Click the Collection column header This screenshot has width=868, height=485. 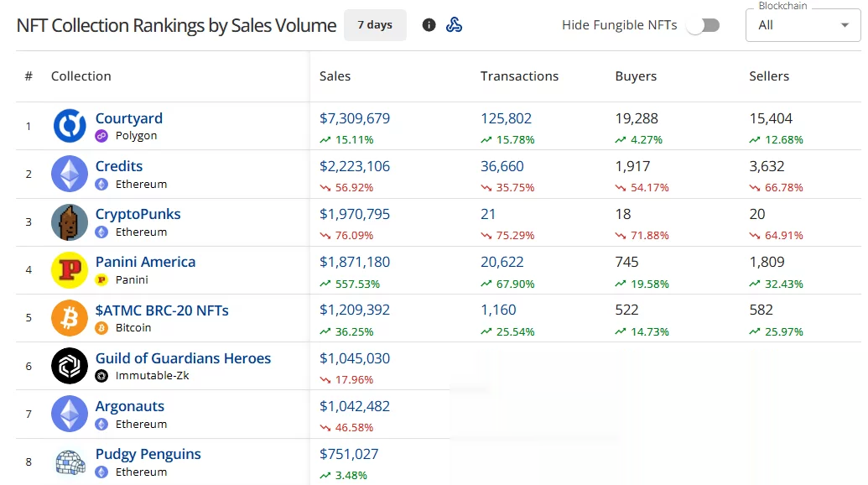click(81, 76)
